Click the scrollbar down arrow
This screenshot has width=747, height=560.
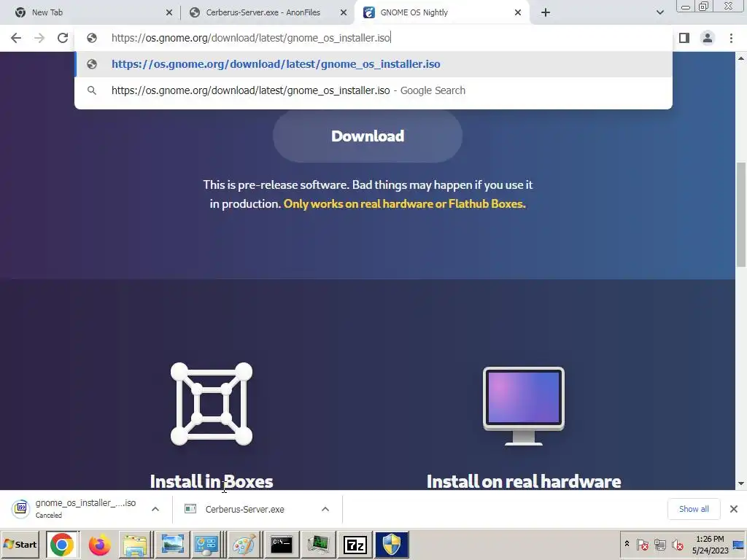point(741,484)
